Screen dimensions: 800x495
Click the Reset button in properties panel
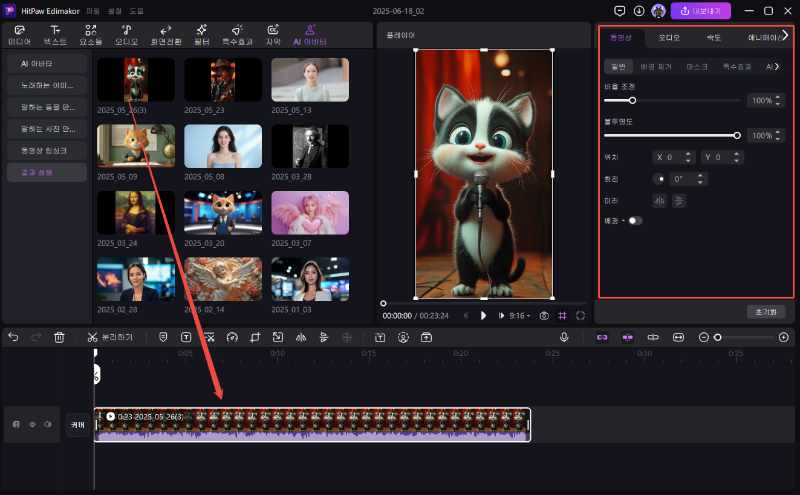pyautogui.click(x=765, y=312)
